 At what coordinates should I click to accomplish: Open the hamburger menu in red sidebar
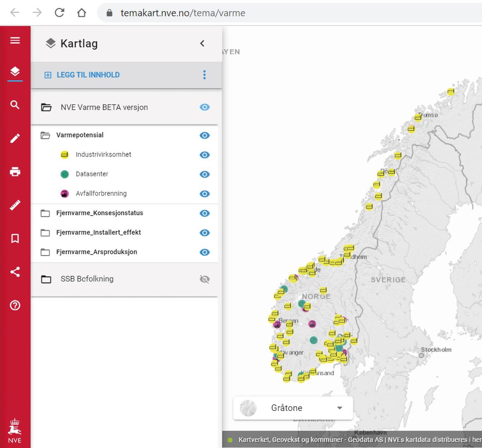click(15, 41)
